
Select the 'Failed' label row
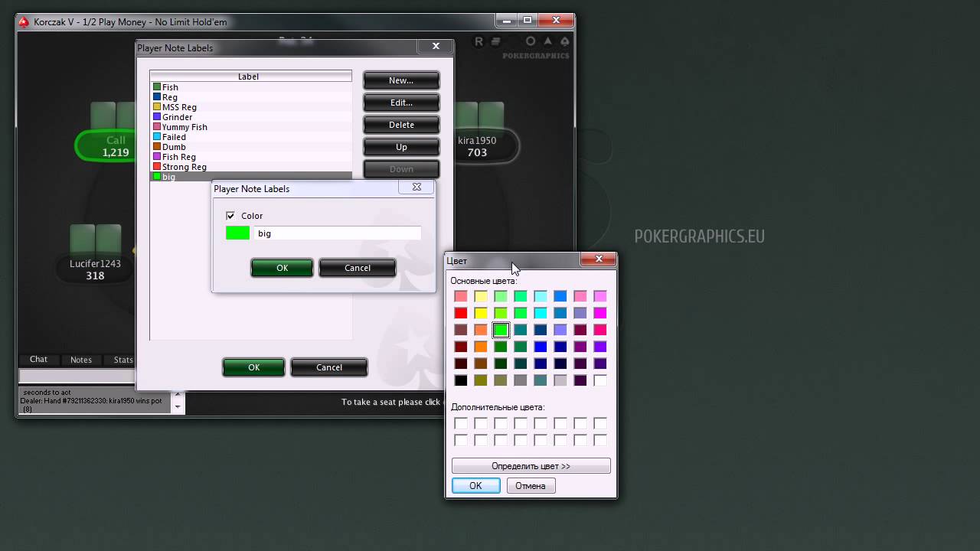[x=250, y=137]
